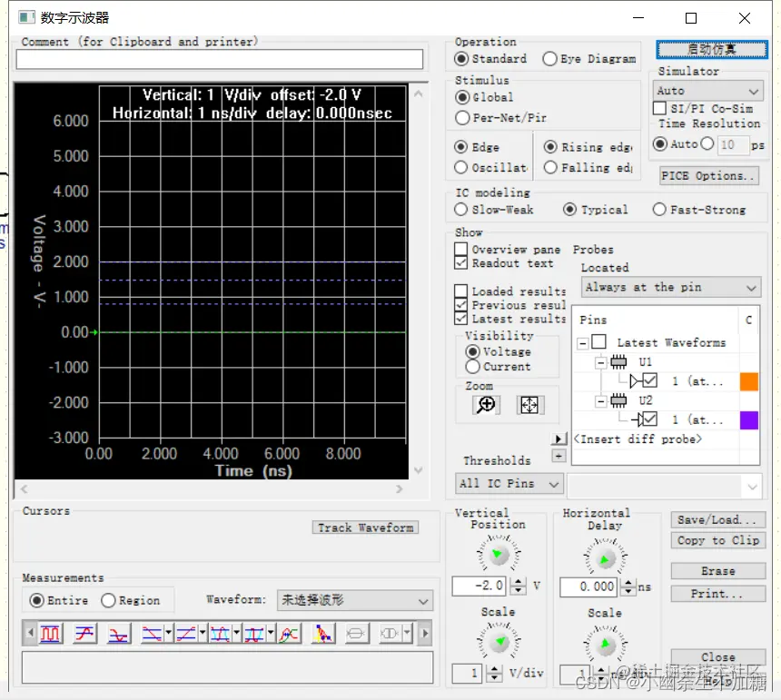Screen dimensions: 781x700
Task: Collapse the U2 tree node
Action: (x=600, y=400)
